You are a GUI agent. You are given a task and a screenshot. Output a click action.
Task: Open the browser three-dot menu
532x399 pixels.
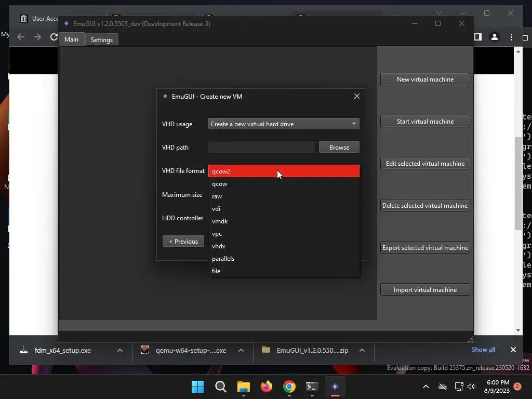(x=511, y=37)
